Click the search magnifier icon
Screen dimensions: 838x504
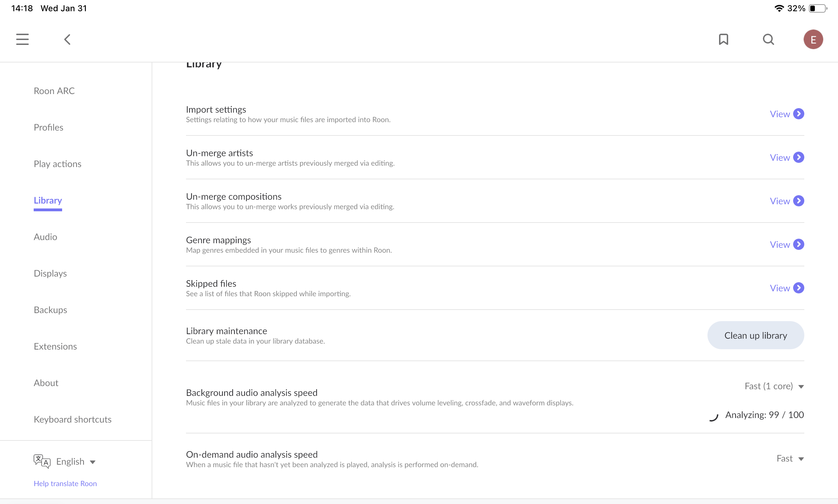click(768, 39)
